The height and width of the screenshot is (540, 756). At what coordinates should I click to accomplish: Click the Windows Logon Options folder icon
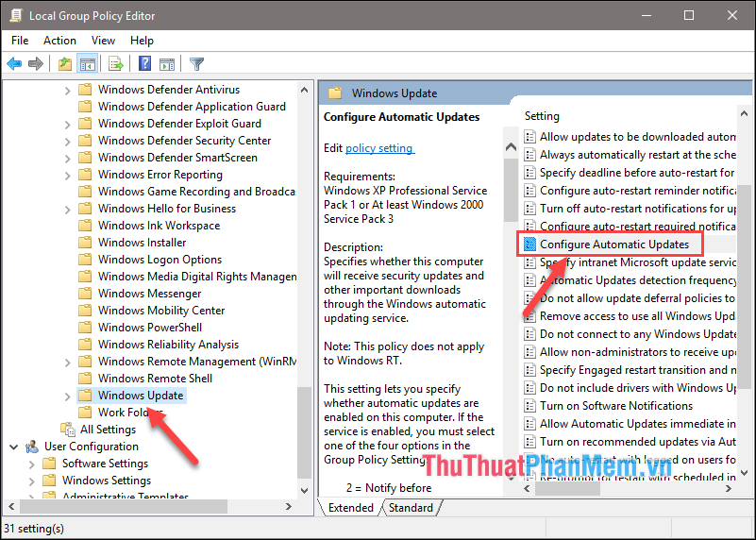(x=85, y=259)
